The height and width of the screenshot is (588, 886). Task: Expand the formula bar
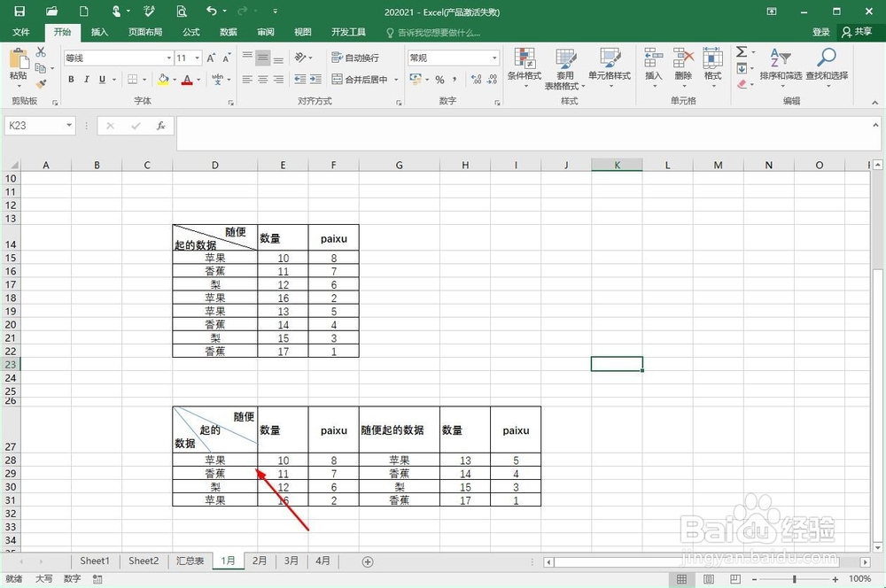click(875, 125)
